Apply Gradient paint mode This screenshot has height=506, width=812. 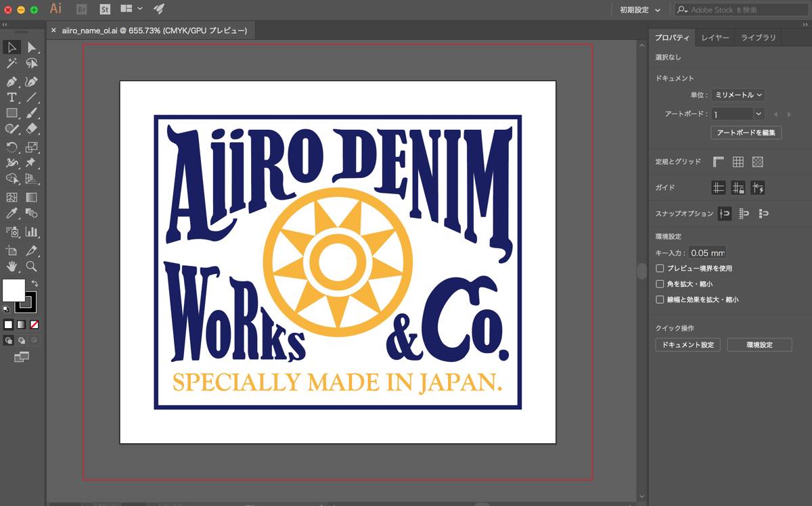click(21, 325)
